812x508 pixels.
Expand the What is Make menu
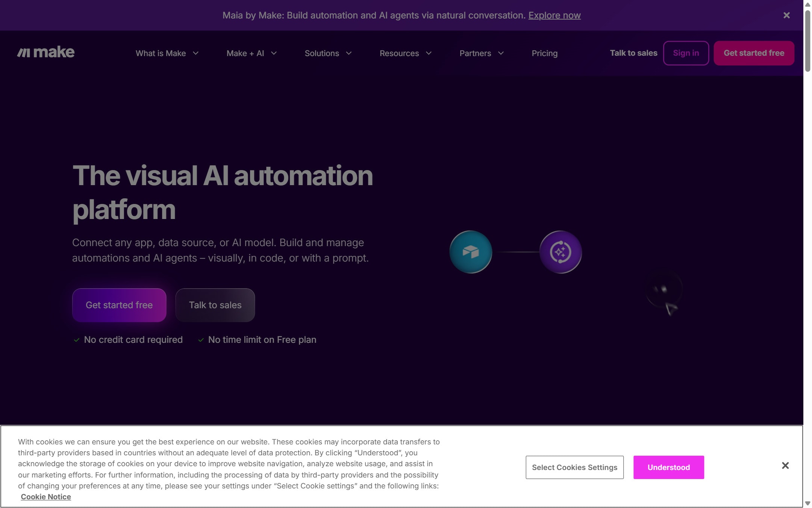(167, 53)
